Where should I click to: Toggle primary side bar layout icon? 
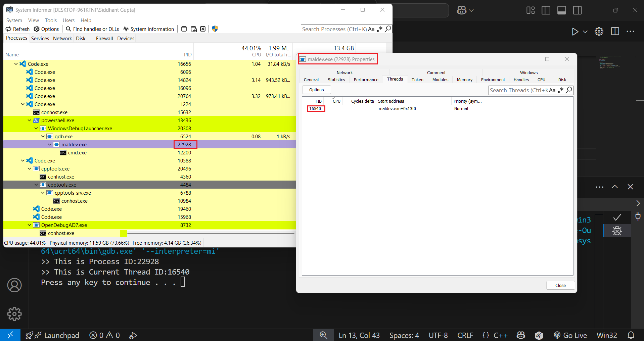tap(546, 10)
